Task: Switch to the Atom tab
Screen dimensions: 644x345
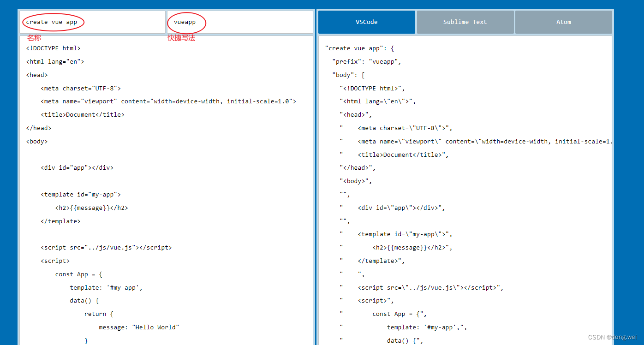Action: click(563, 22)
